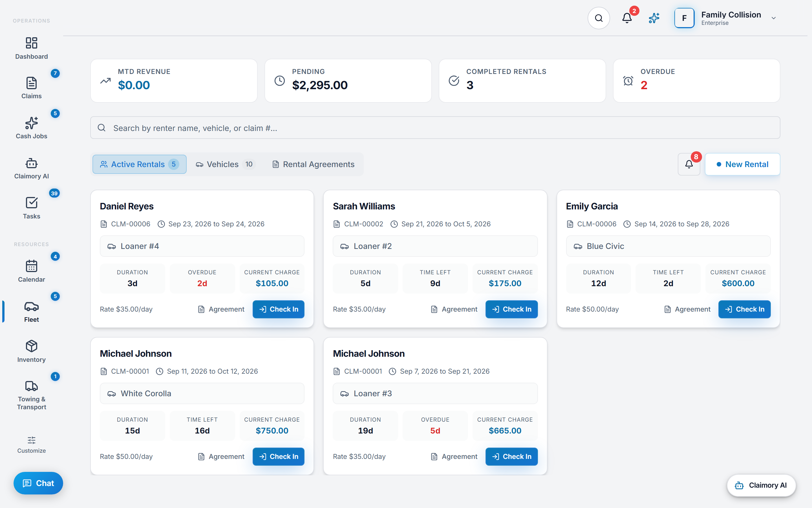Image resolution: width=812 pixels, height=508 pixels.
Task: Open the Calendar sidebar item
Action: [31, 271]
